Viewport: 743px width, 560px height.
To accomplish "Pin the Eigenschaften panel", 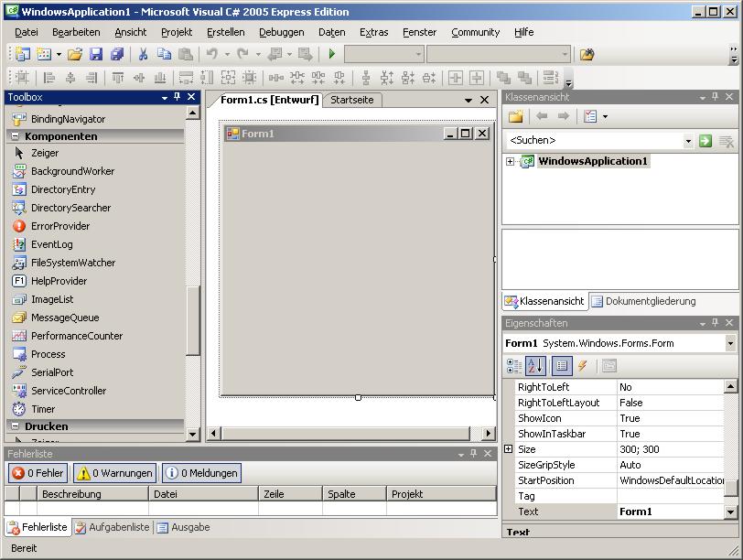I will coord(716,323).
